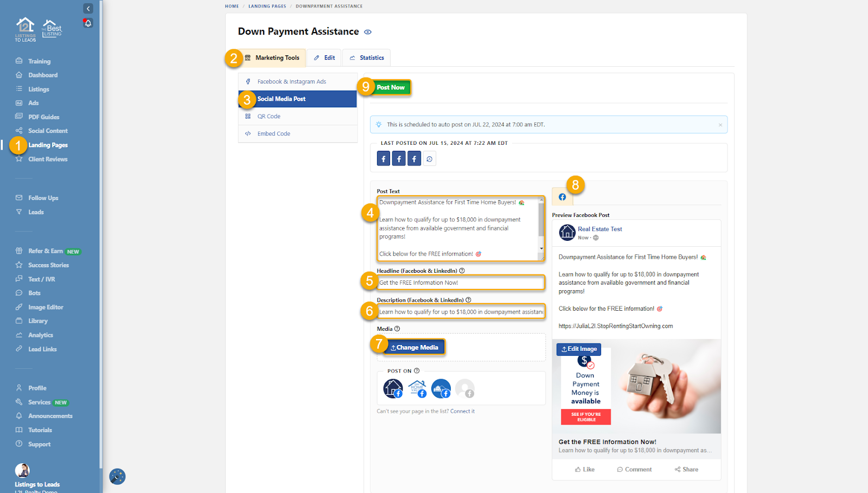Switch to the Edit tab
Screen dimensions: 868x493
click(x=324, y=58)
